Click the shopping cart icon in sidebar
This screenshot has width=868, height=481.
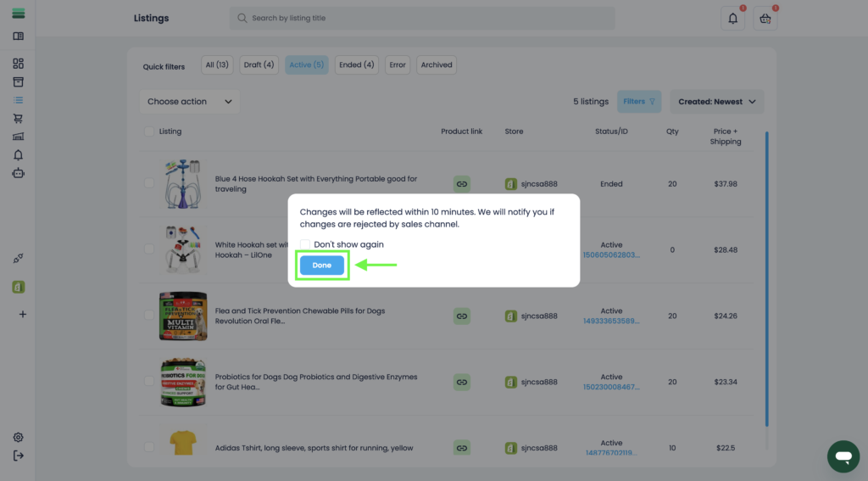[x=18, y=119]
